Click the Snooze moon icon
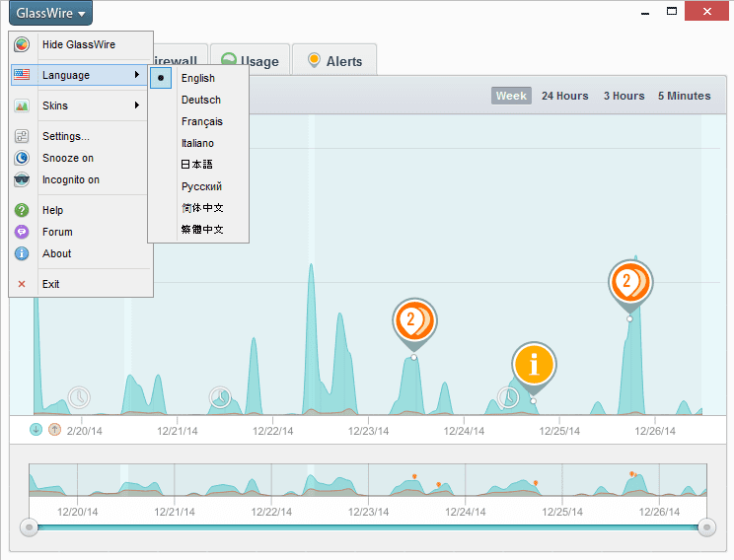 click(x=22, y=158)
